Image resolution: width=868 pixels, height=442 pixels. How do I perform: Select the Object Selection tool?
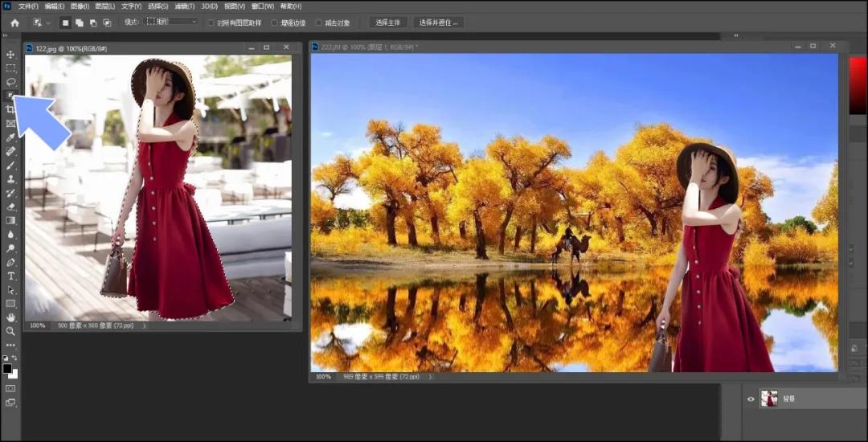coord(10,96)
